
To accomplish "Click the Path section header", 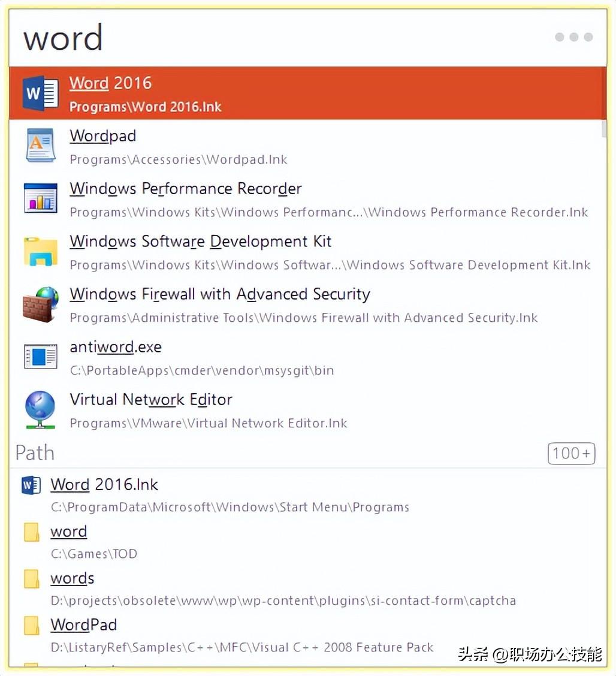I will click(x=35, y=453).
